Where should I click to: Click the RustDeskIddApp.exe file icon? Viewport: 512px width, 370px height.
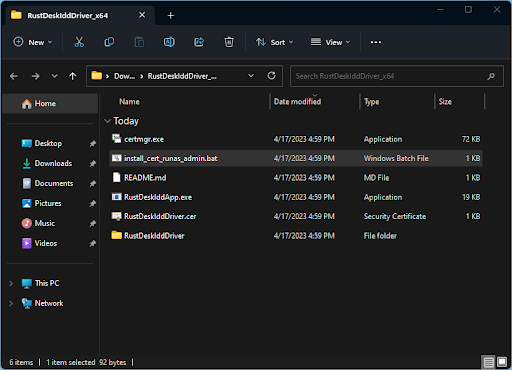point(116,197)
